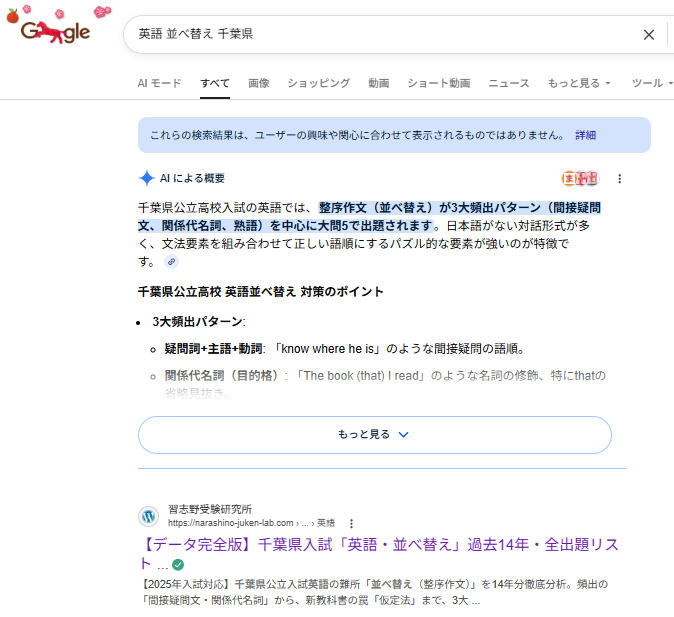Expand AI overview with もっと見る button
This screenshot has height=617, width=674.
[374, 435]
